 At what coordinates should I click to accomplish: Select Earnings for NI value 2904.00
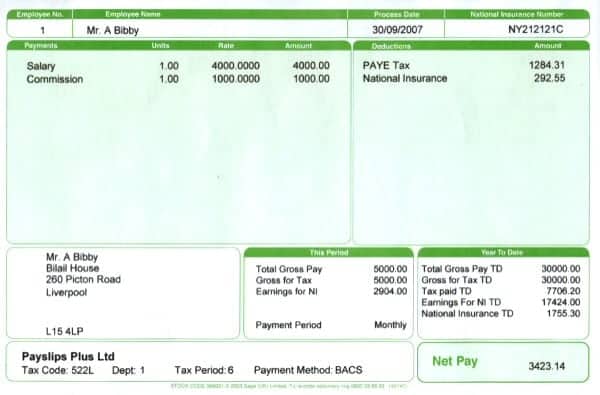390,291
